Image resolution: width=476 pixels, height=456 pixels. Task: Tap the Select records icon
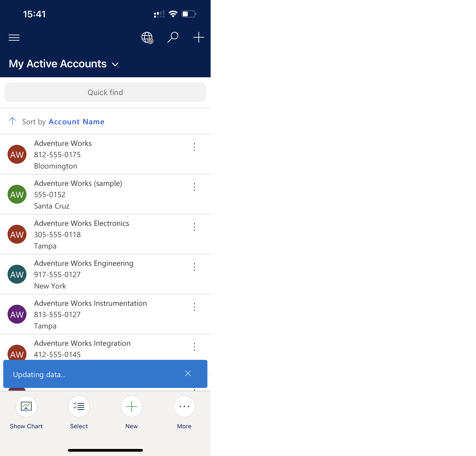point(79,406)
